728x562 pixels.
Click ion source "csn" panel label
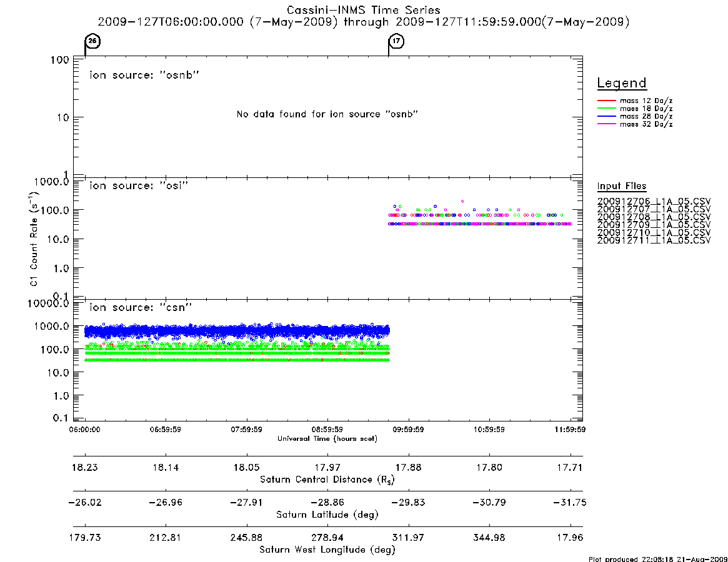tap(141, 307)
